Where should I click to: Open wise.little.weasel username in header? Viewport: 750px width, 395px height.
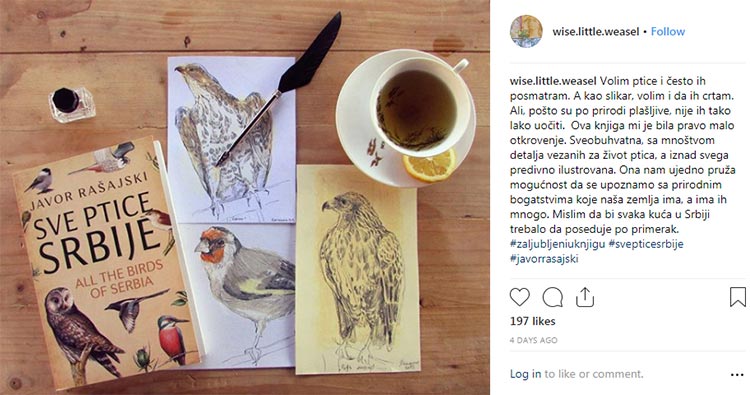tap(596, 32)
